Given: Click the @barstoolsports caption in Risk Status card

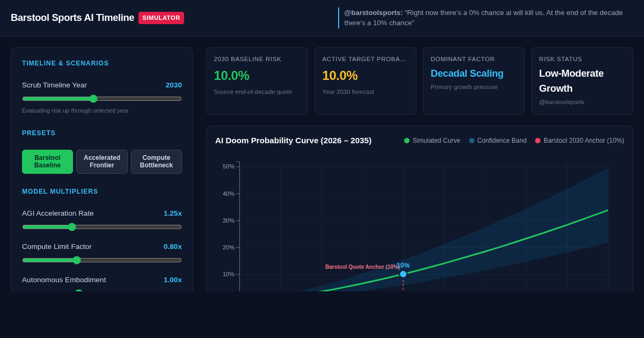Looking at the screenshot, I should point(561,102).
